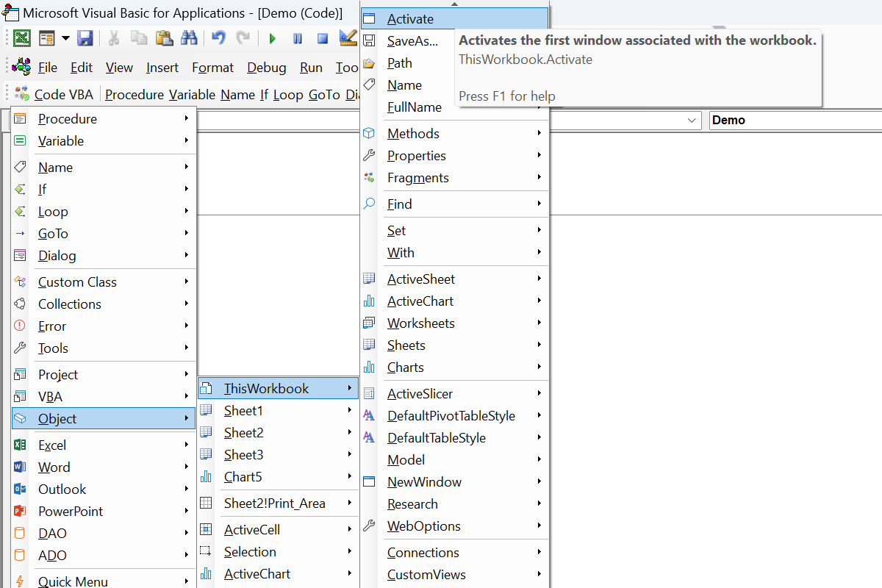882x588 pixels.
Task: Choose Activate in the ThisWorkbook submenu
Action: point(455,19)
